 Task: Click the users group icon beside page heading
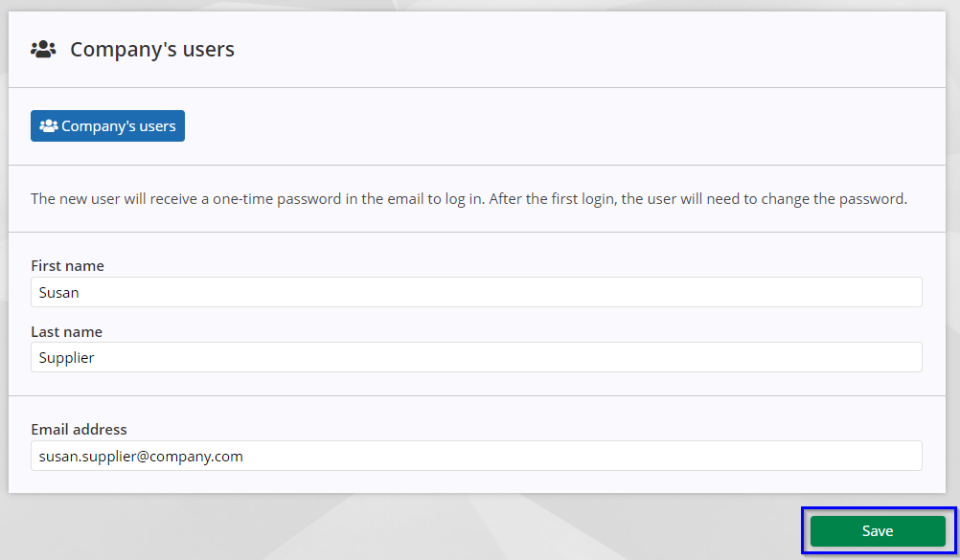pyautogui.click(x=43, y=49)
